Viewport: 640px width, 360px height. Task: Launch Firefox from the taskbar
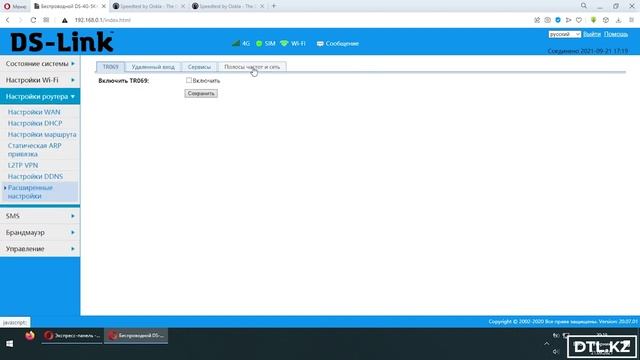tap(30, 336)
